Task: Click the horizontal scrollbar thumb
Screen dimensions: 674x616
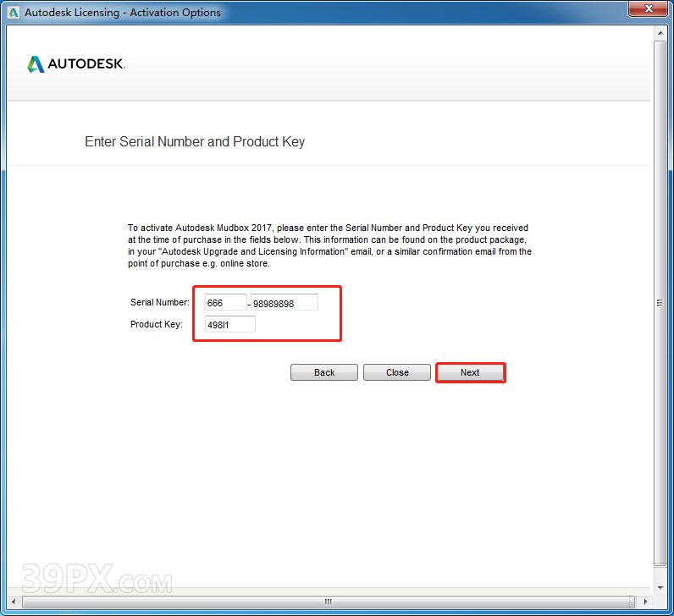Action: pos(329,602)
